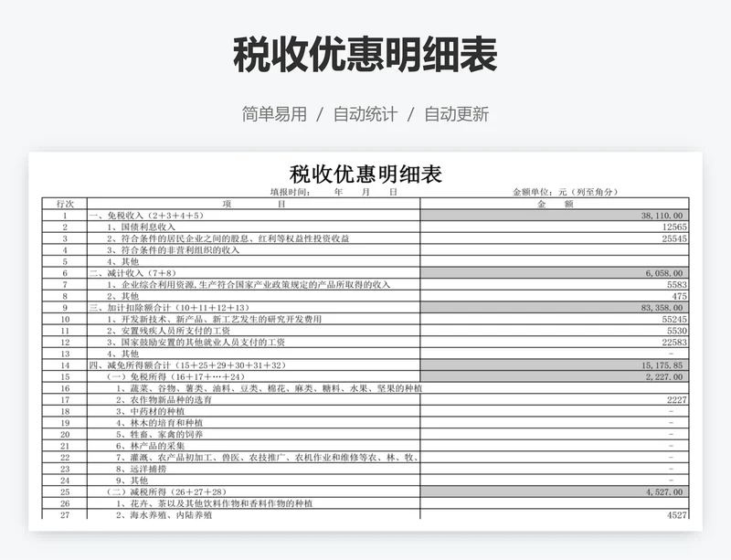Select row 二、减计收入（7+8）
The width and height of the screenshot is (731, 560).
pyautogui.click(x=254, y=273)
